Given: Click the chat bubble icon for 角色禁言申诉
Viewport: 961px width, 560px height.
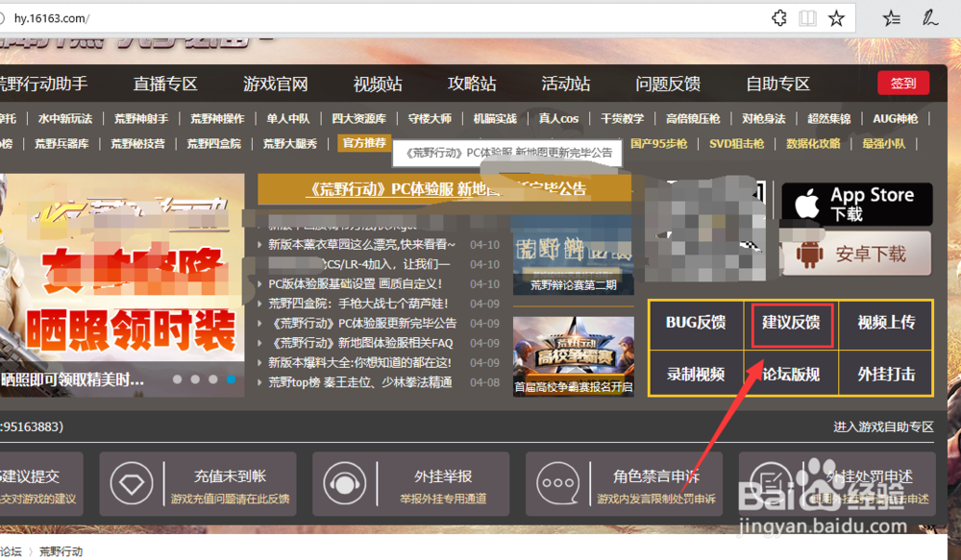Looking at the screenshot, I should point(557,483).
